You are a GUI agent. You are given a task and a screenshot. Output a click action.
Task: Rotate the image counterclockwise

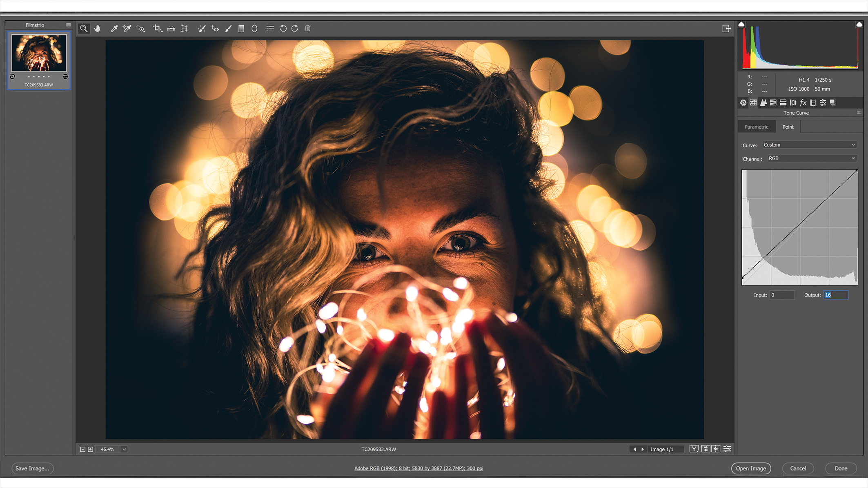click(x=283, y=28)
